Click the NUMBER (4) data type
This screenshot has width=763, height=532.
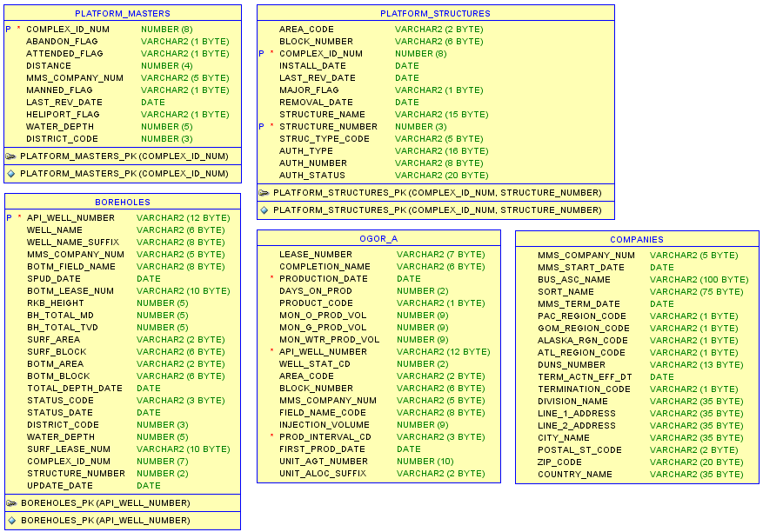167,66
